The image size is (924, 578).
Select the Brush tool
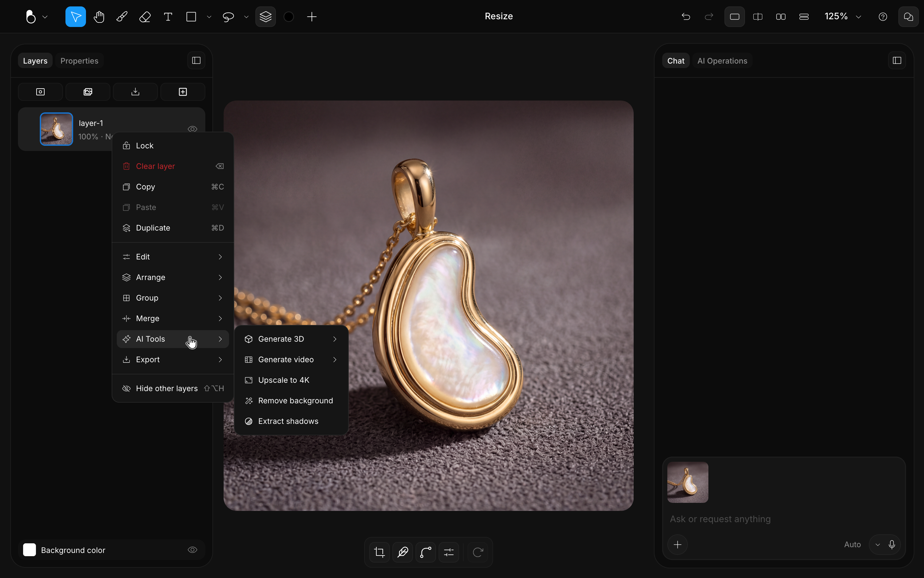[x=122, y=17]
